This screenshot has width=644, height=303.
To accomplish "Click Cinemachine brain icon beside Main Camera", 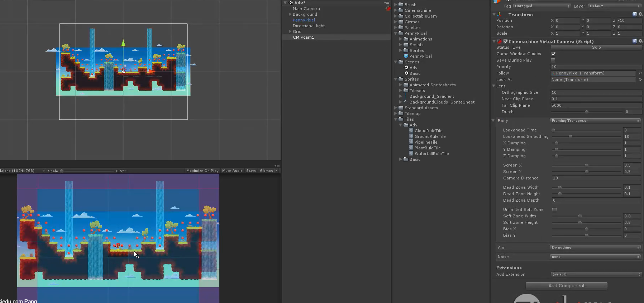I will point(388,8).
